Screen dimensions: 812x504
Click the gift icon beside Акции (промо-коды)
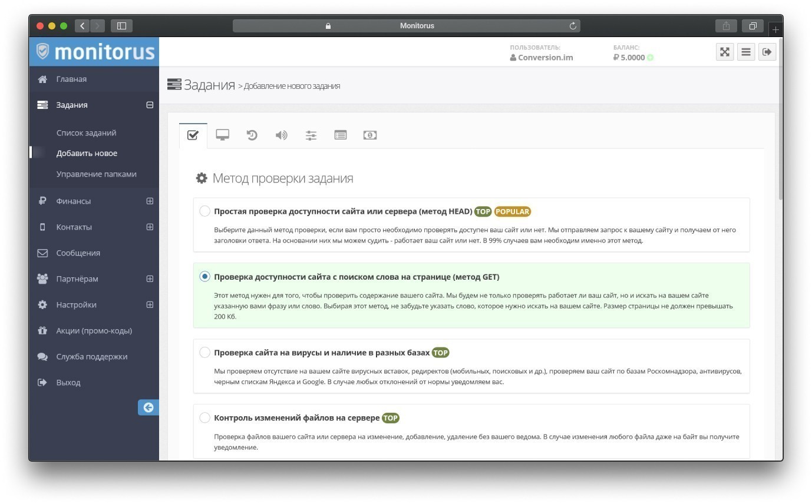click(42, 330)
